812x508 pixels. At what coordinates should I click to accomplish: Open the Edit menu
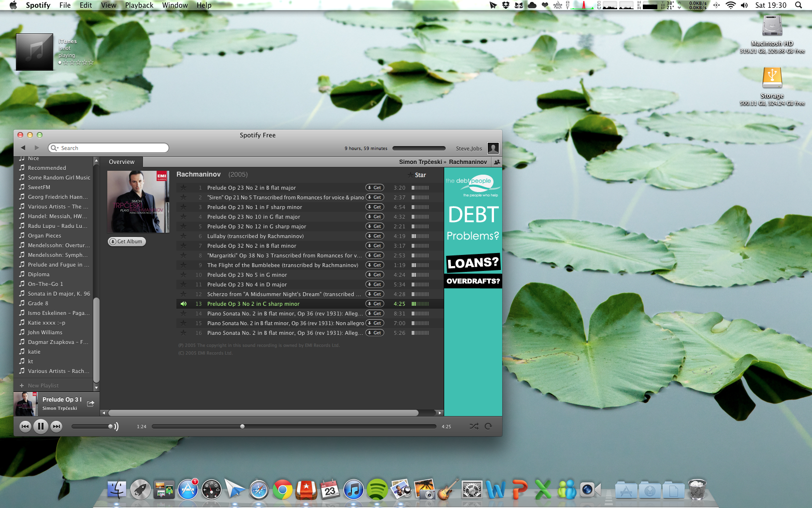(x=86, y=5)
